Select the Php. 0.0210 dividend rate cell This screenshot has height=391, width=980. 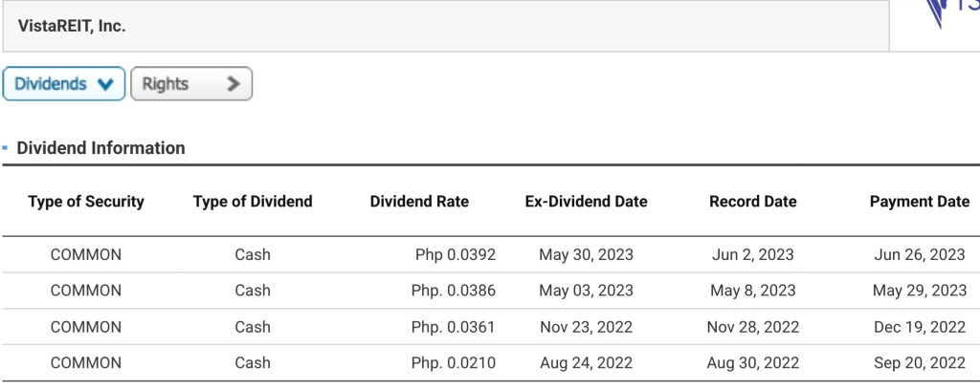[x=453, y=363]
